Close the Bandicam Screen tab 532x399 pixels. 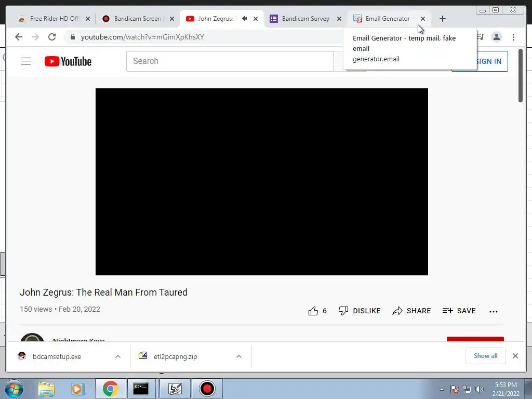click(x=172, y=19)
